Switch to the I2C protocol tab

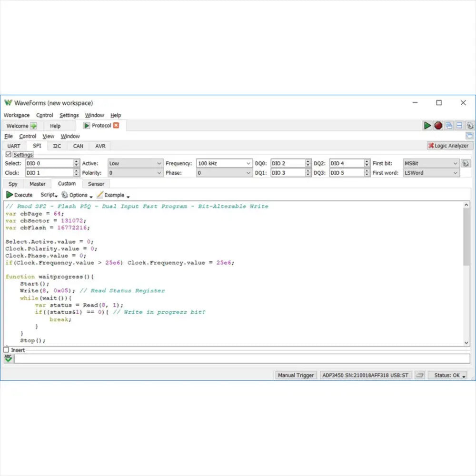[57, 146]
